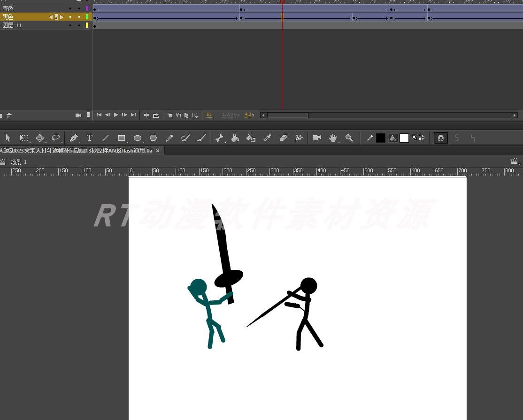Toggle Snap to Objects magnet button

click(440, 138)
